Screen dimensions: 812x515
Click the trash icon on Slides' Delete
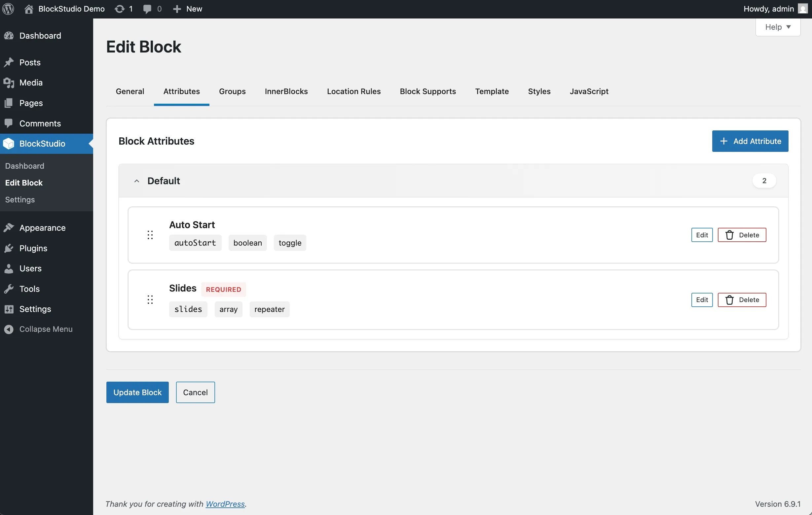729,300
